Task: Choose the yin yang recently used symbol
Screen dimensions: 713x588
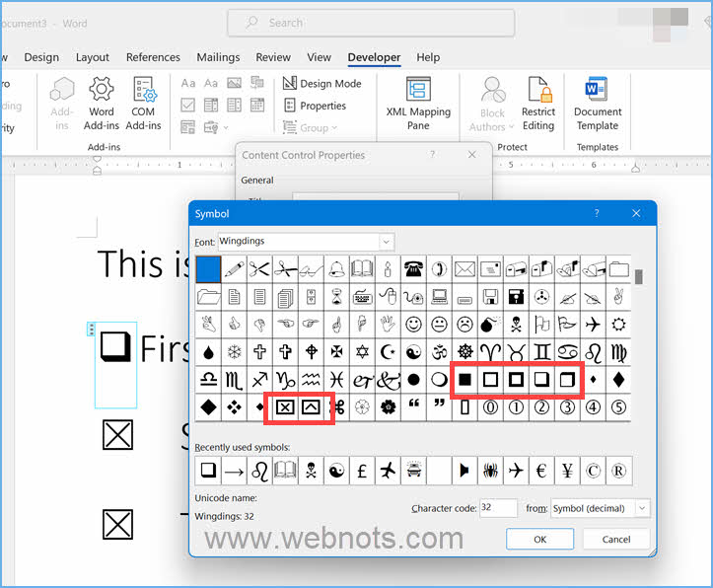Action: point(336,472)
